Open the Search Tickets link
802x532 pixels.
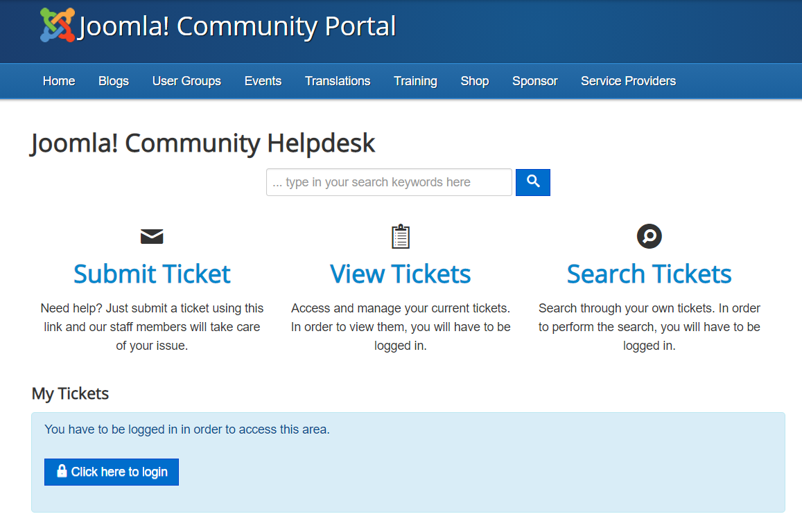point(649,274)
